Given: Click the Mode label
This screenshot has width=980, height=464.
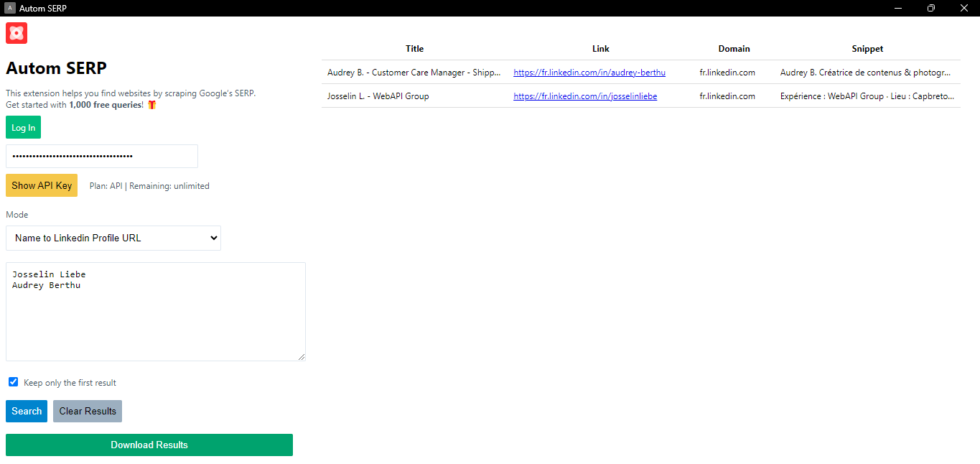Looking at the screenshot, I should [x=17, y=215].
